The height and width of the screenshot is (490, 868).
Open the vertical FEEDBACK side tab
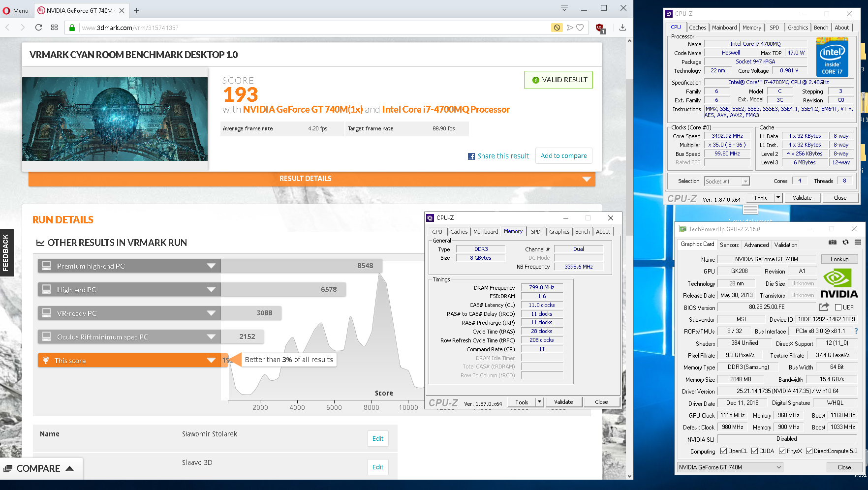[x=6, y=252]
